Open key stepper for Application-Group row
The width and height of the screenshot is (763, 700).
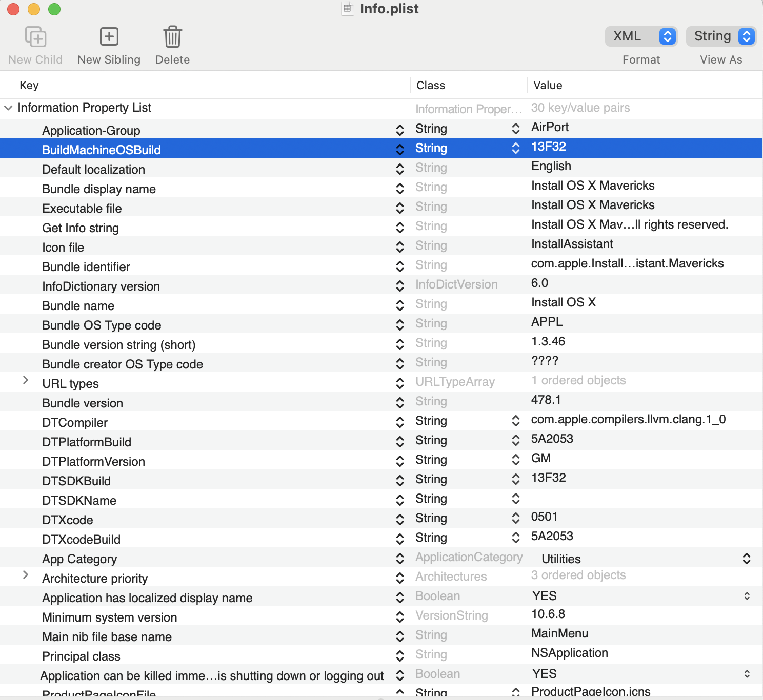pyautogui.click(x=400, y=130)
